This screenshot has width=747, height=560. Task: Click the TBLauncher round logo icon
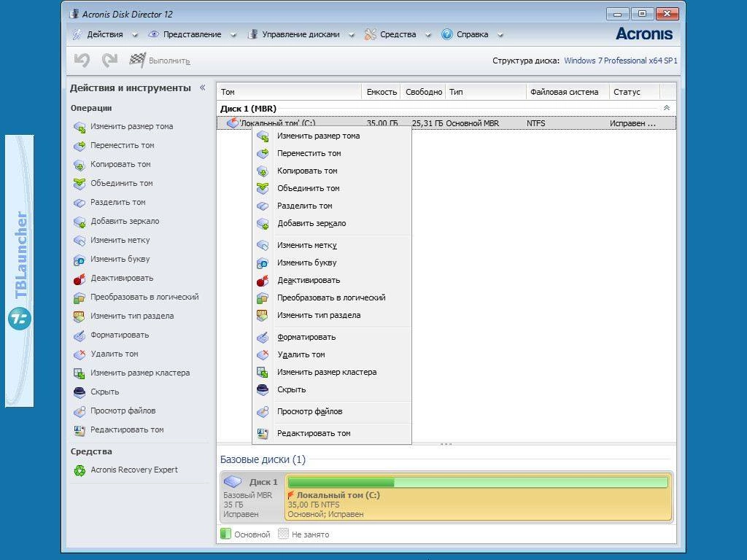[20, 319]
